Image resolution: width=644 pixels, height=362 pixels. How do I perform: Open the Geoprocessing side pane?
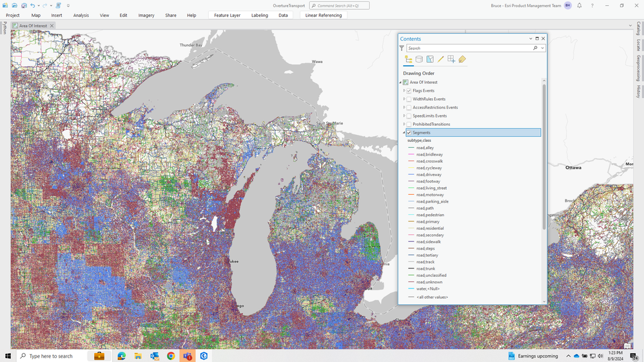point(638,66)
